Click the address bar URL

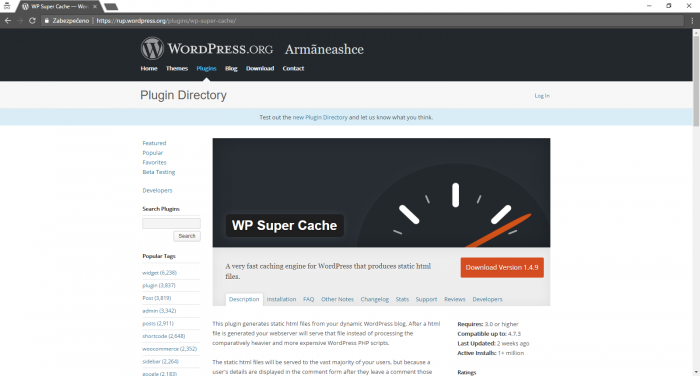(166, 21)
